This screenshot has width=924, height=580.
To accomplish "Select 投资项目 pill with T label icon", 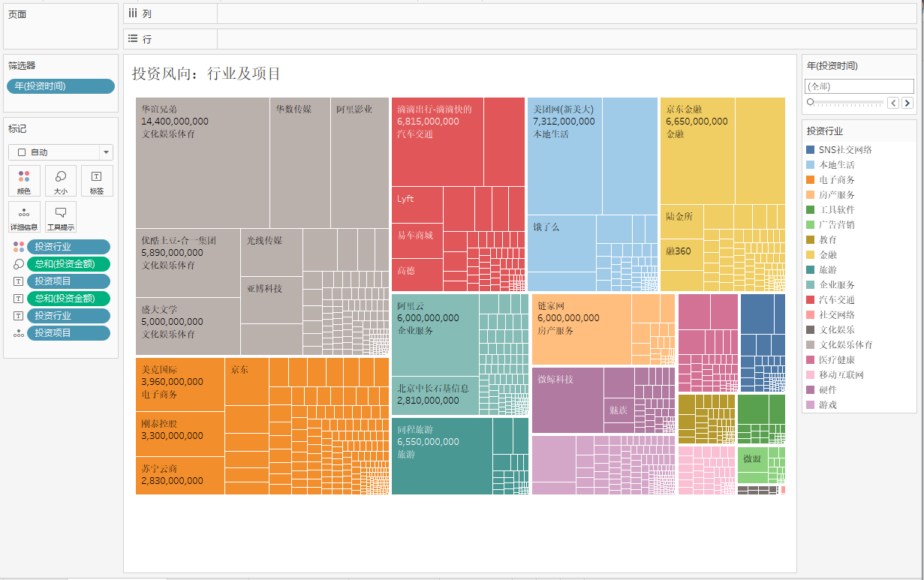I will tap(68, 281).
